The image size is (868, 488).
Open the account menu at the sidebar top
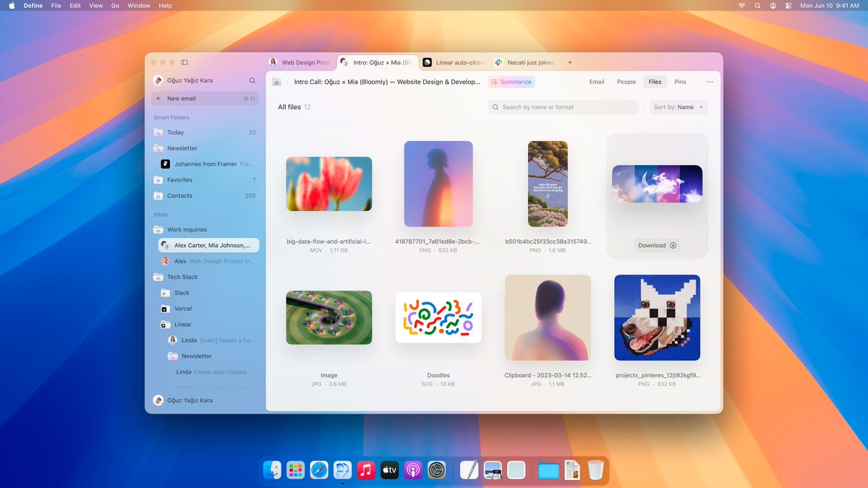point(183,81)
